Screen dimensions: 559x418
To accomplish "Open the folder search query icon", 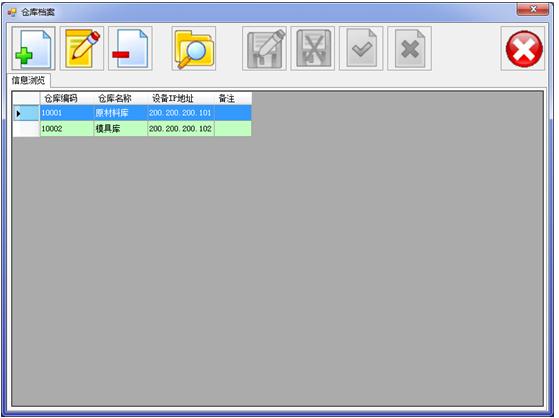I will [194, 48].
